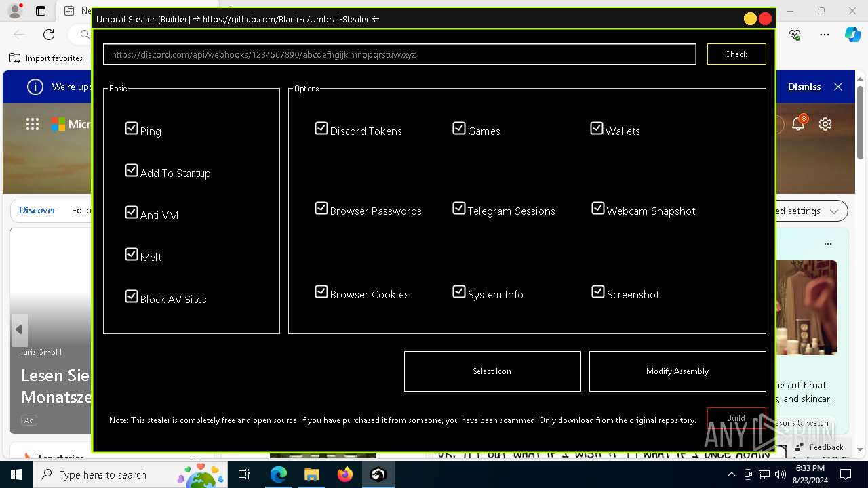Image resolution: width=868 pixels, height=488 pixels.
Task: Click the Feedback button in Edge
Action: (819, 447)
